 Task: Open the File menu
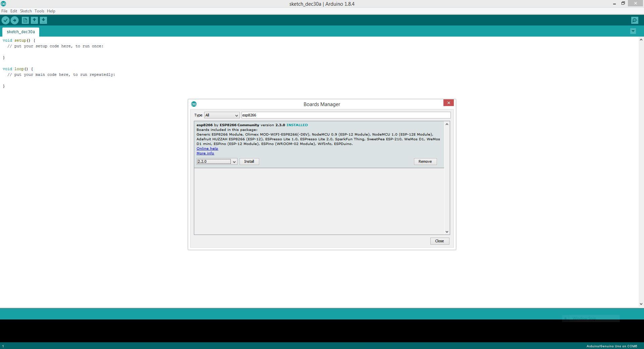click(x=4, y=11)
